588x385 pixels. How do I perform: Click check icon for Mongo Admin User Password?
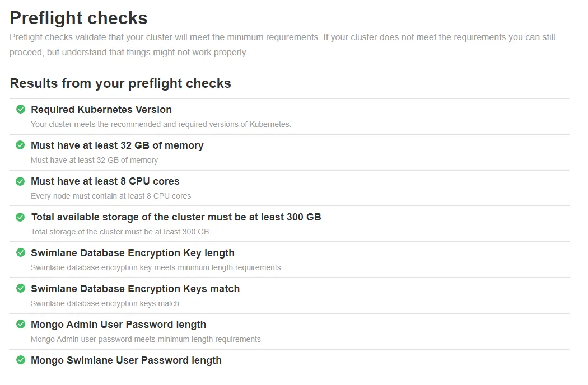(x=21, y=324)
